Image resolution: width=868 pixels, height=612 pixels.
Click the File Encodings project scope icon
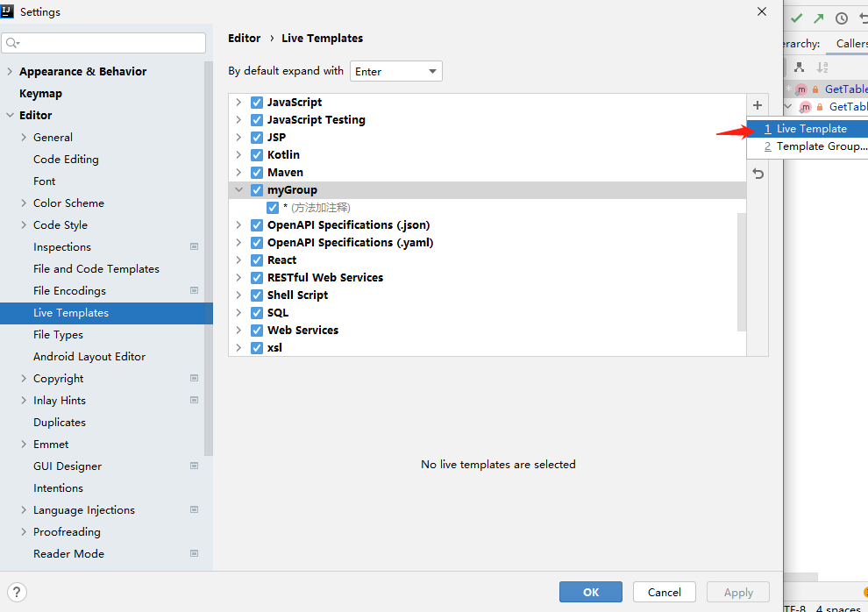click(x=194, y=290)
